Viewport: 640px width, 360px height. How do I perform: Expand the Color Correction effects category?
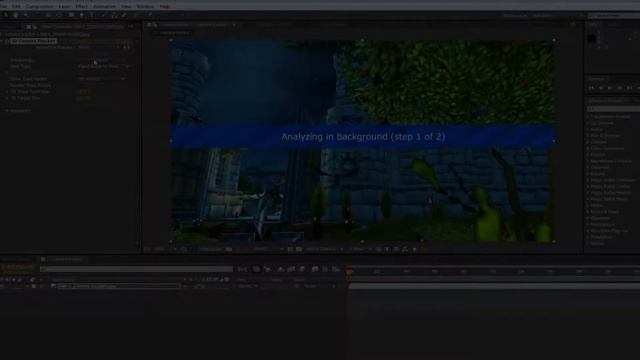pos(588,148)
